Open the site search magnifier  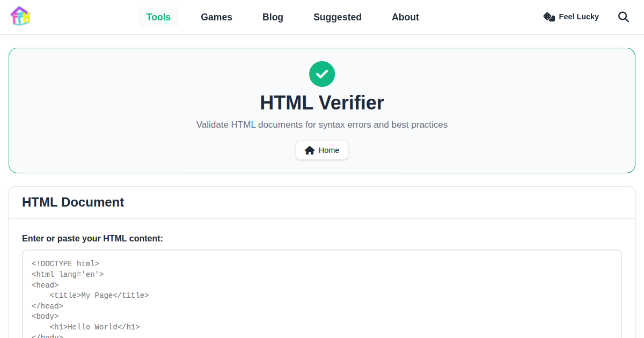pyautogui.click(x=624, y=17)
